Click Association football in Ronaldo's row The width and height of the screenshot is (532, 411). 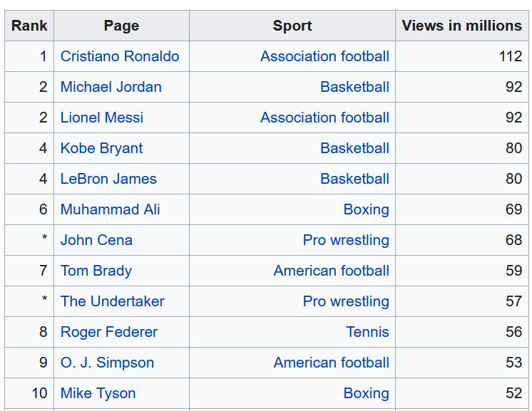(x=324, y=56)
